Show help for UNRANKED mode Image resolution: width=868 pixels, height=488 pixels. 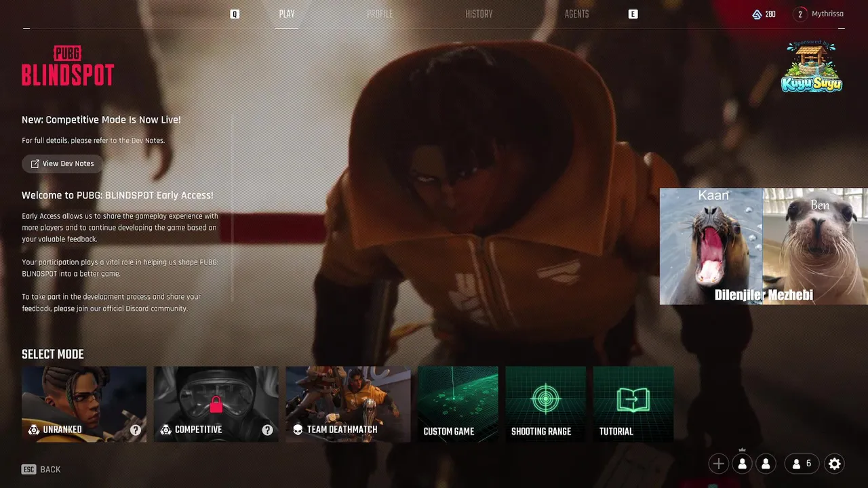pos(136,430)
